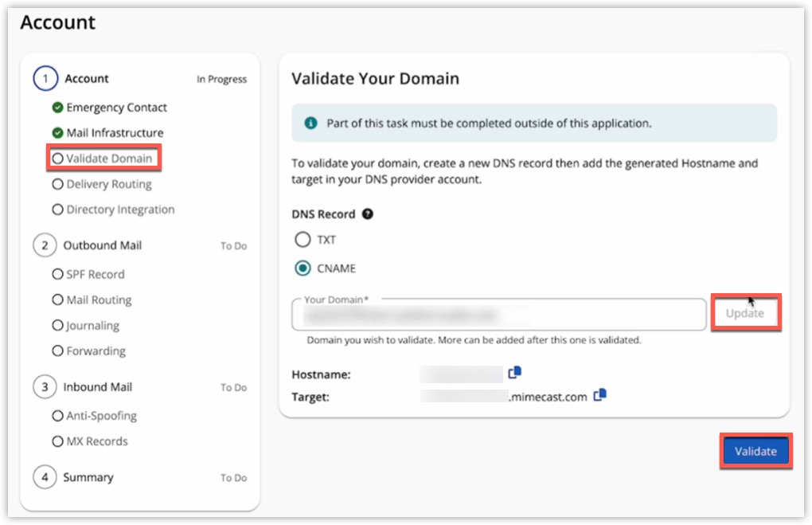Click the step 4 Summary circle
The width and height of the screenshot is (812, 525).
(45, 477)
